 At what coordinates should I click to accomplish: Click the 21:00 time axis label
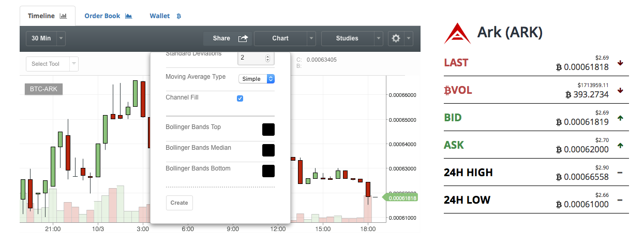[53, 229]
